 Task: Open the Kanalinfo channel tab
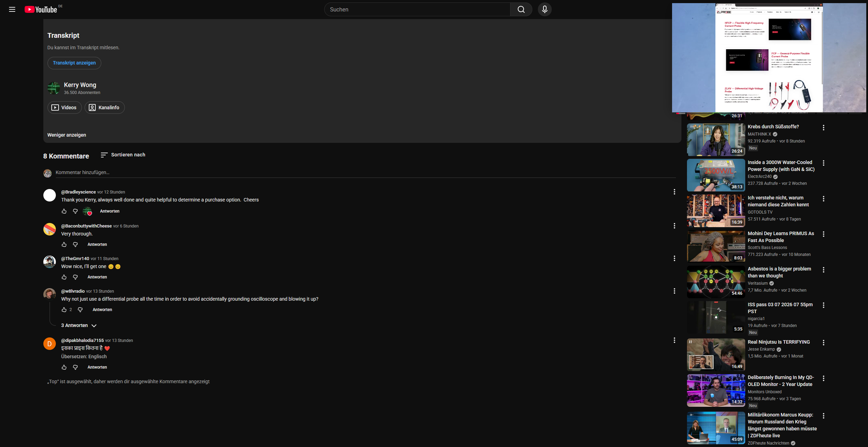tap(104, 108)
